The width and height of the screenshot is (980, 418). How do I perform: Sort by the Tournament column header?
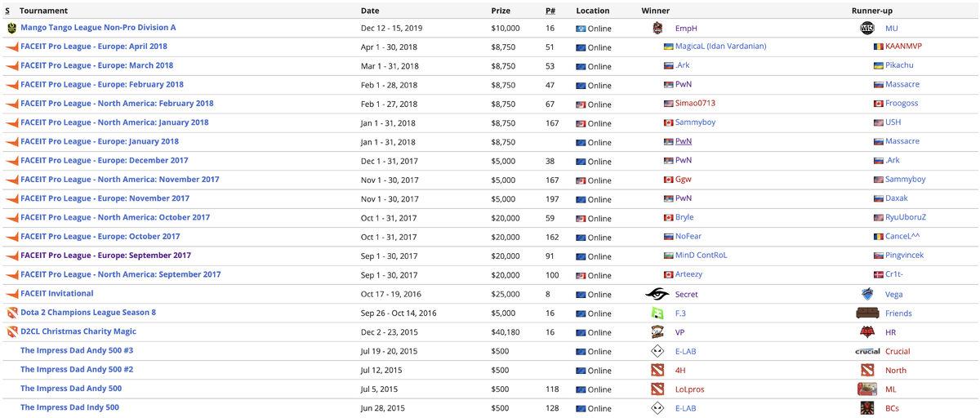[x=44, y=11]
